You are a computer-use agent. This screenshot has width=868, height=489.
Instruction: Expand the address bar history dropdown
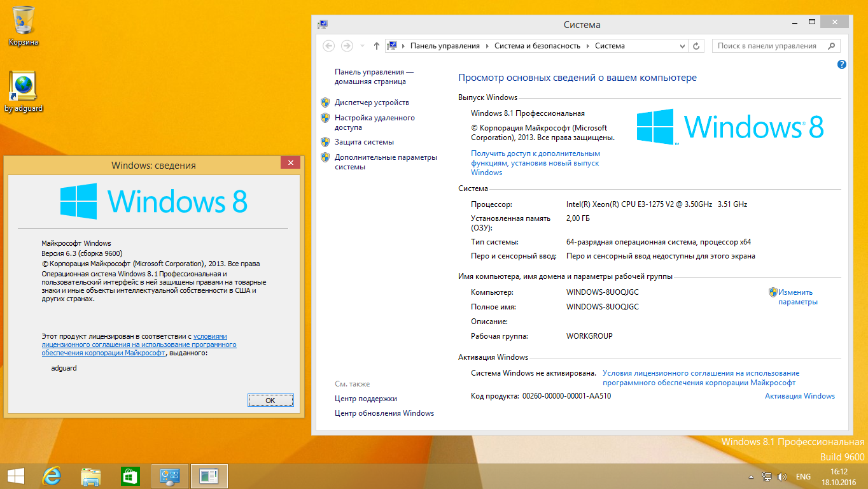coord(682,46)
